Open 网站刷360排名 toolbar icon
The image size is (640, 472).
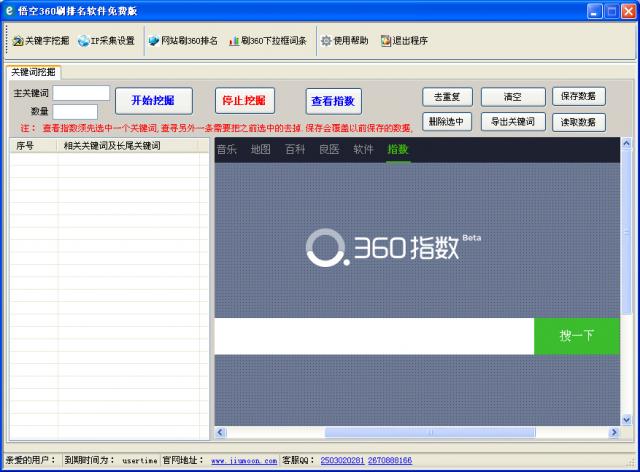point(153,41)
